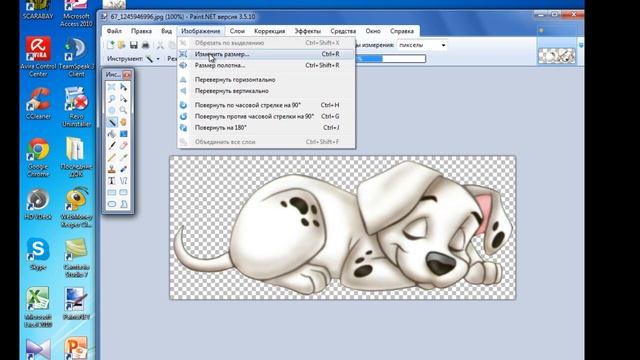
Task: Open CCleaner desktop shortcut
Action: point(38,104)
